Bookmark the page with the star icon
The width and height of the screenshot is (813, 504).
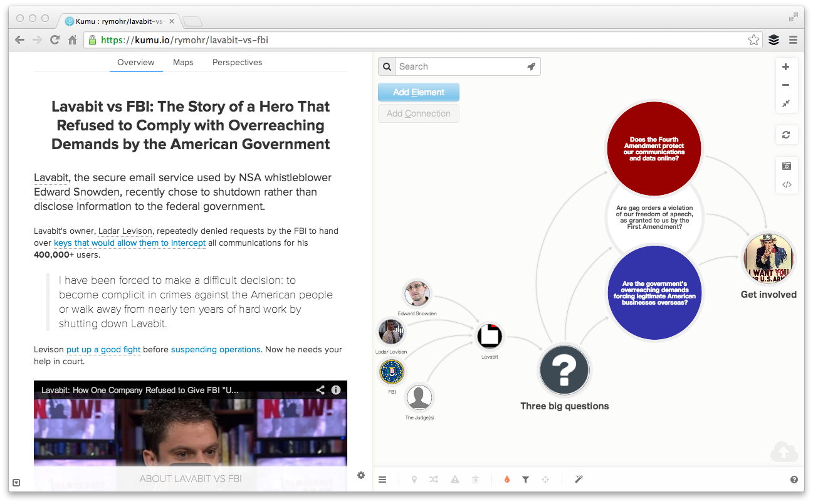[753, 40]
